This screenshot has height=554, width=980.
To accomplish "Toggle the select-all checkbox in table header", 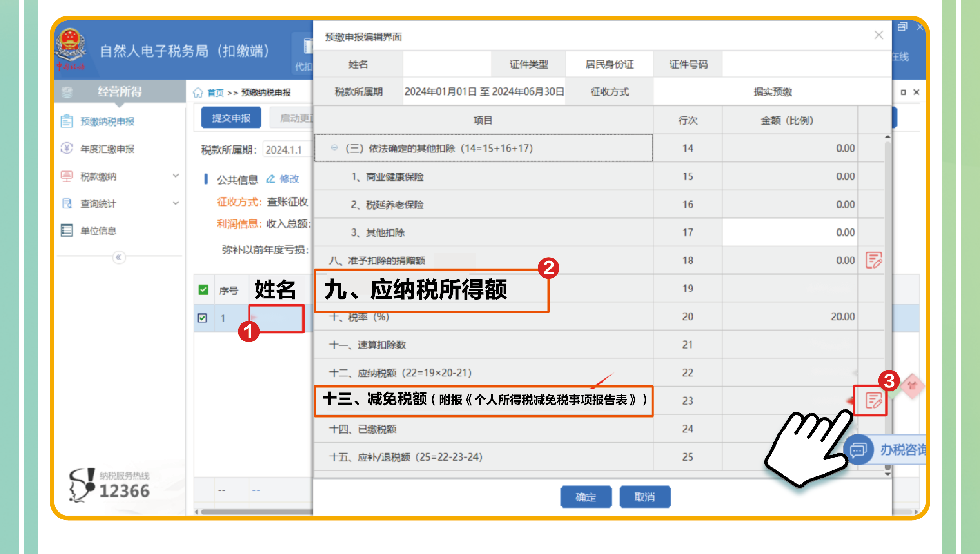I will coord(203,290).
